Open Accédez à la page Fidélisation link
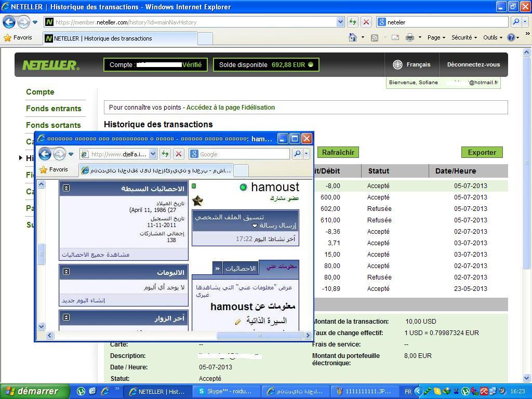The image size is (532, 399). coord(230,108)
